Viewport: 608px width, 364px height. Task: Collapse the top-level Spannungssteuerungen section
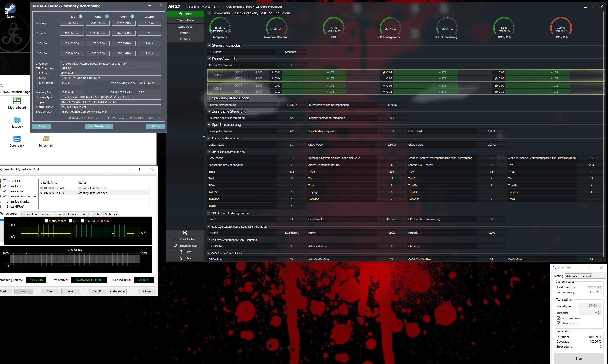(x=209, y=98)
